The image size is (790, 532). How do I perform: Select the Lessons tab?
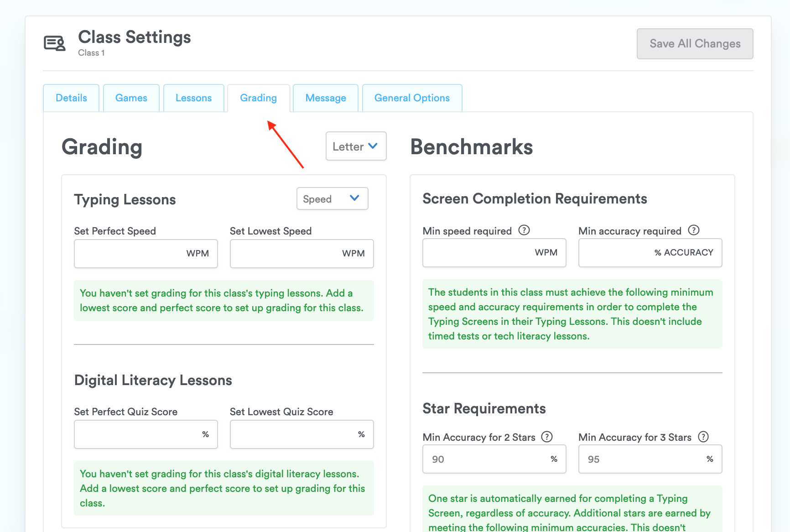193,98
